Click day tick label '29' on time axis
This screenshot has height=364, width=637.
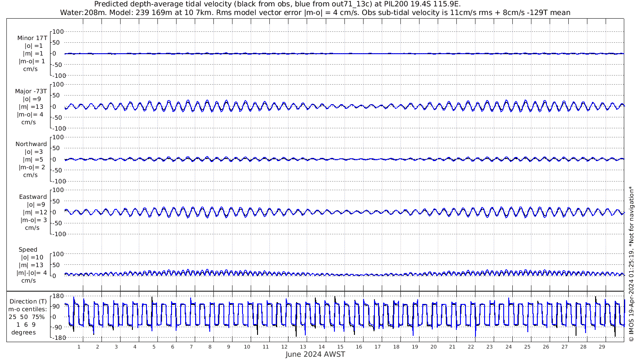tap(602, 347)
